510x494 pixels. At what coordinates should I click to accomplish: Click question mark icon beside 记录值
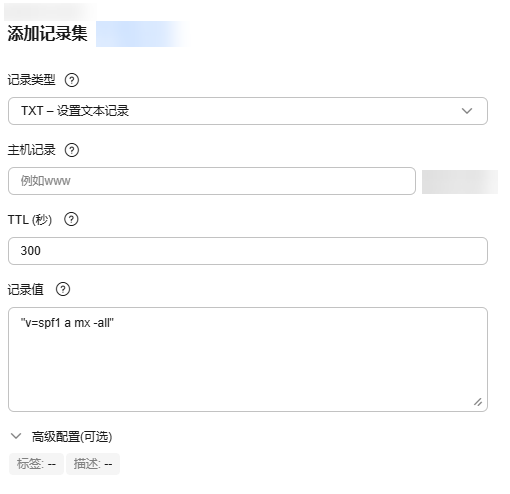63,289
